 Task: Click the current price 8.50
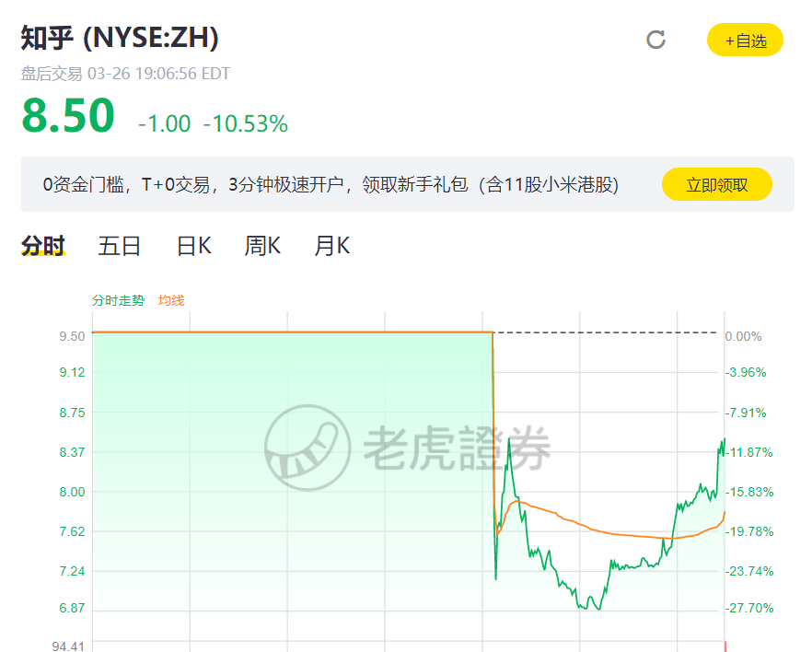pyautogui.click(x=68, y=117)
